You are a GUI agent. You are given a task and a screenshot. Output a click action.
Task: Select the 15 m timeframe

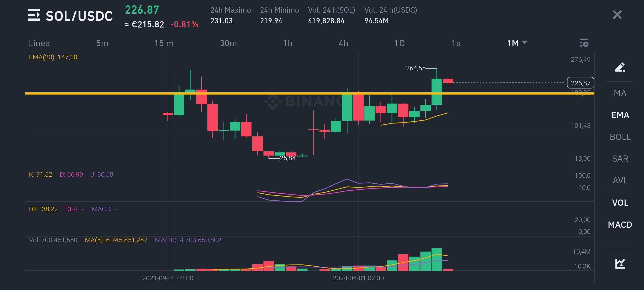164,43
